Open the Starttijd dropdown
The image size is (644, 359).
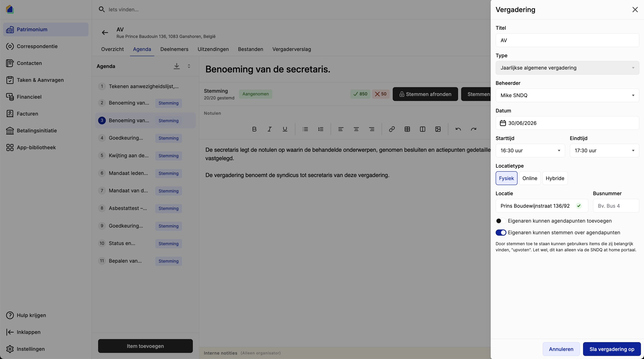[530, 151]
